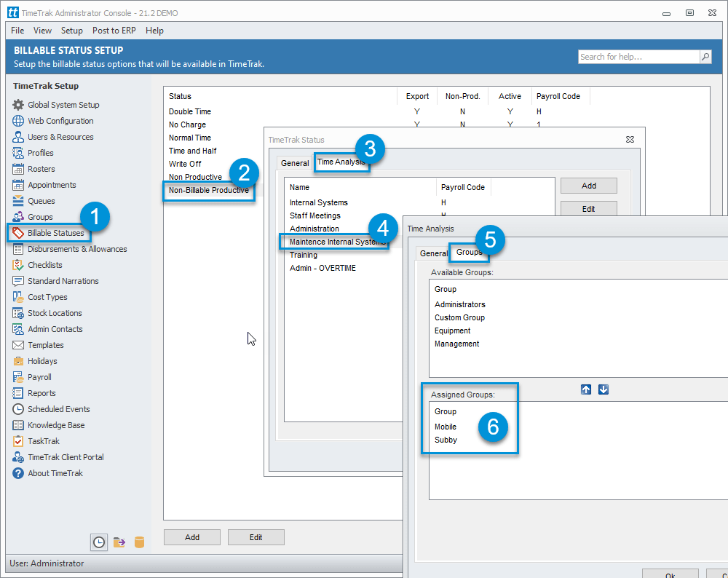Click the export folder icon at the bottom
This screenshot has height=578, width=728.
pos(119,542)
